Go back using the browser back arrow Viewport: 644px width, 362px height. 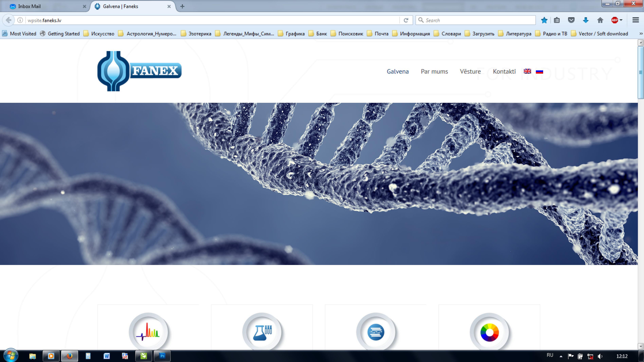coord(8,20)
